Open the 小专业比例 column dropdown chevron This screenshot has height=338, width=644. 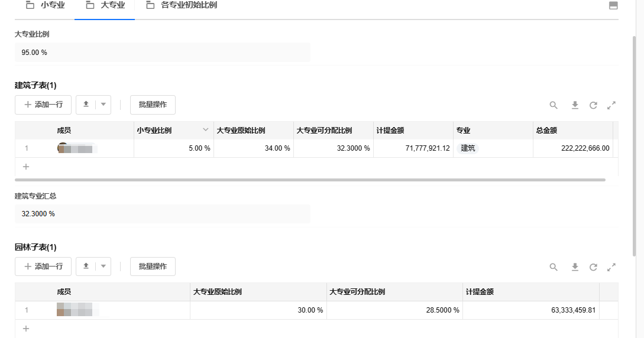pos(205,130)
